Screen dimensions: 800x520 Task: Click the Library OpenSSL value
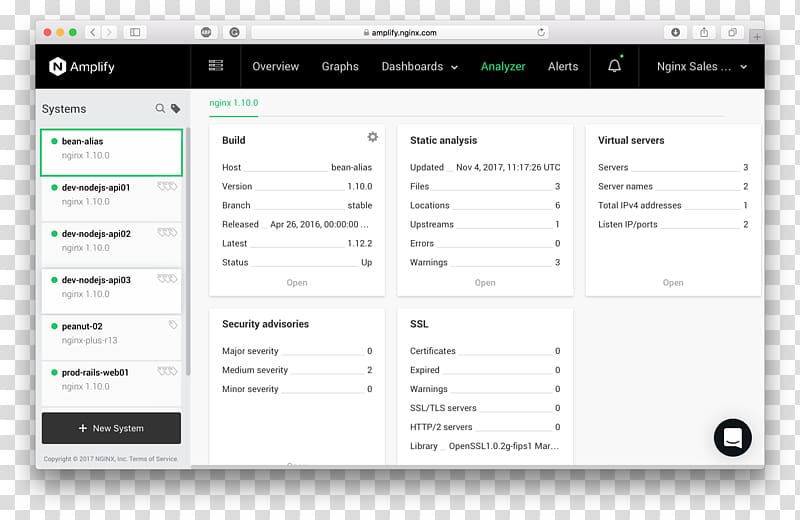(504, 446)
